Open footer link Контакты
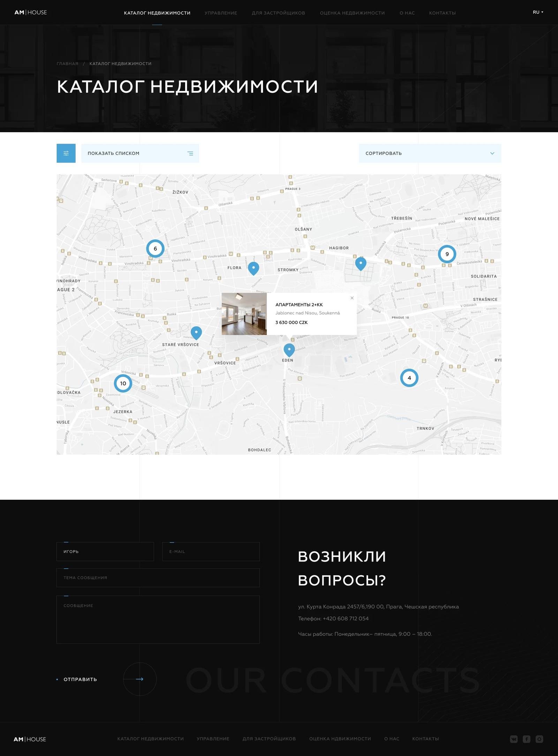Viewport: 558px width, 756px height. tap(425, 739)
